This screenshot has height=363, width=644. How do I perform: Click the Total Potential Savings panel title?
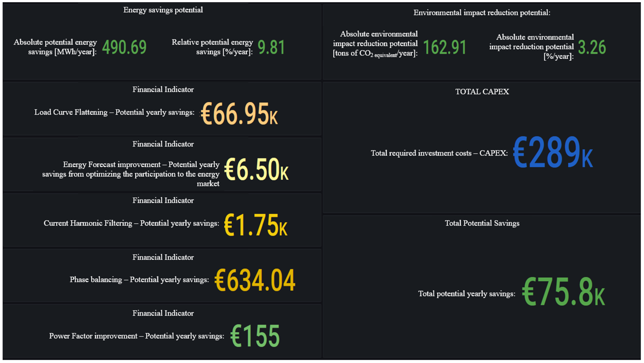(482, 223)
